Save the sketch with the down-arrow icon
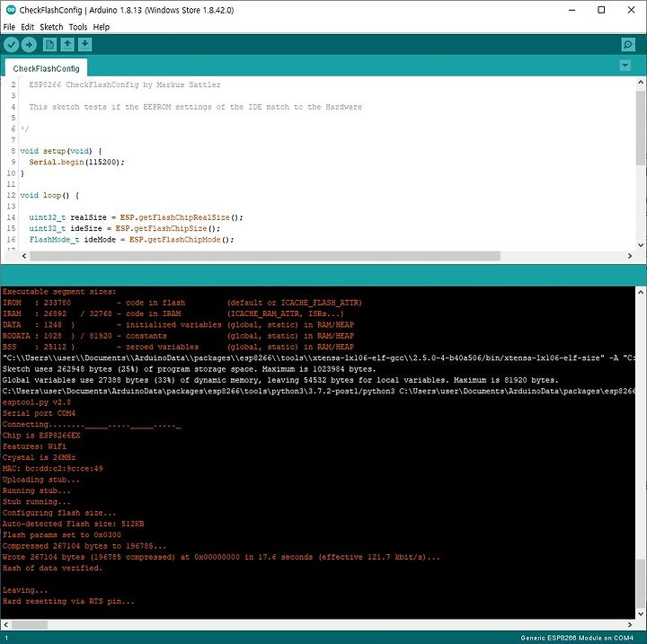Image resolution: width=647 pixels, height=644 pixels. pos(85,45)
